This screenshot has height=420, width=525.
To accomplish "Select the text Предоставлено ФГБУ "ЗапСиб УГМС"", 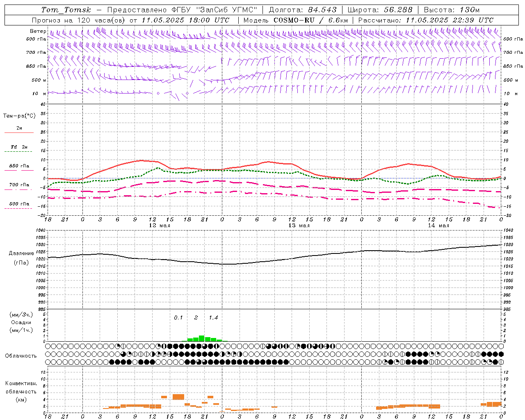I will pos(182,10).
